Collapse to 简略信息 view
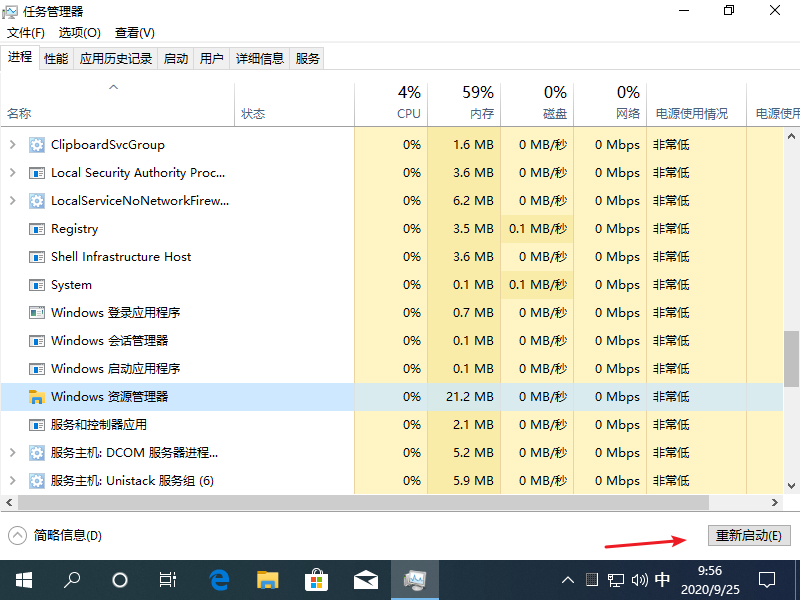Image resolution: width=800 pixels, height=600 pixels. coord(56,536)
